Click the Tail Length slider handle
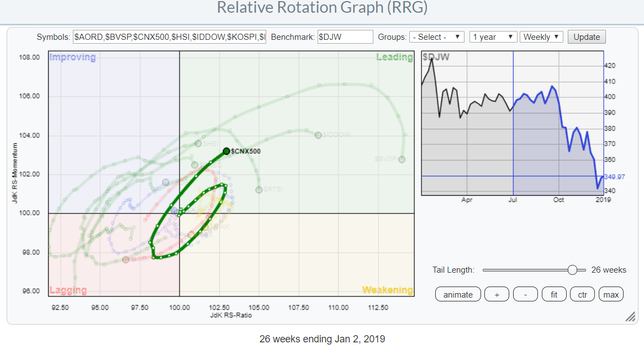This screenshot has height=349, width=644. [x=573, y=270]
